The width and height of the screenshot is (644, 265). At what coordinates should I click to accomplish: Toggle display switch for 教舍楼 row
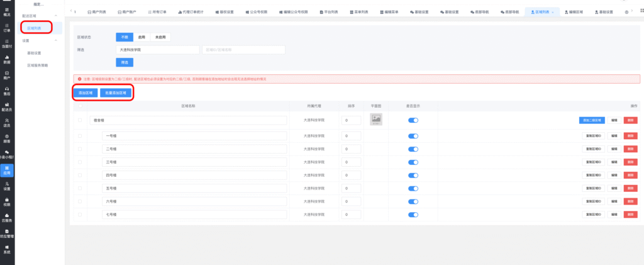click(413, 120)
